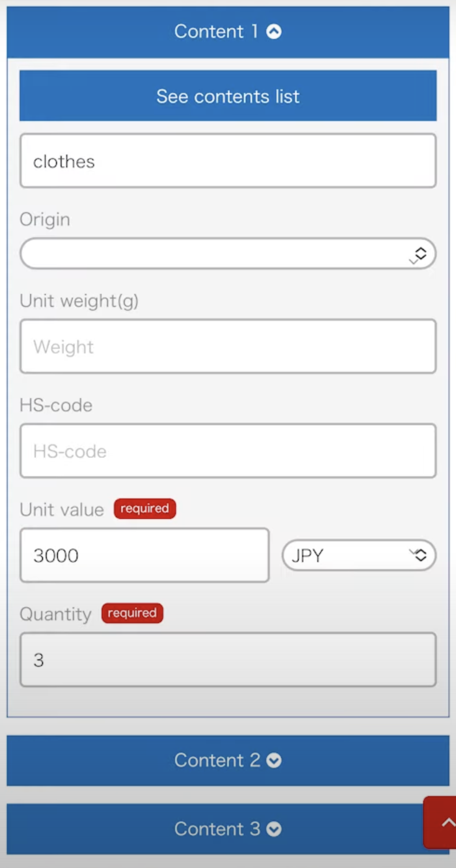Click the Unit weight(g) label
This screenshot has height=868, width=456.
79,301
